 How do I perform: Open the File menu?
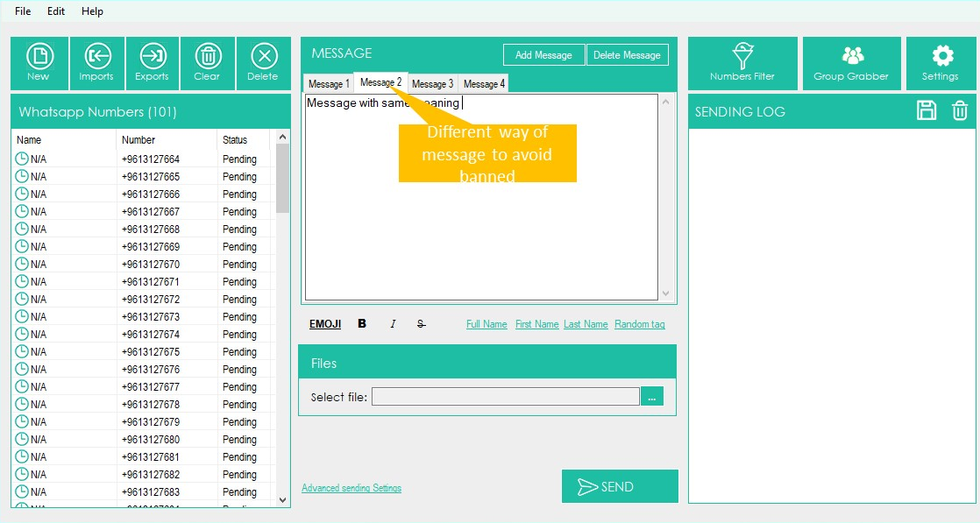[23, 11]
